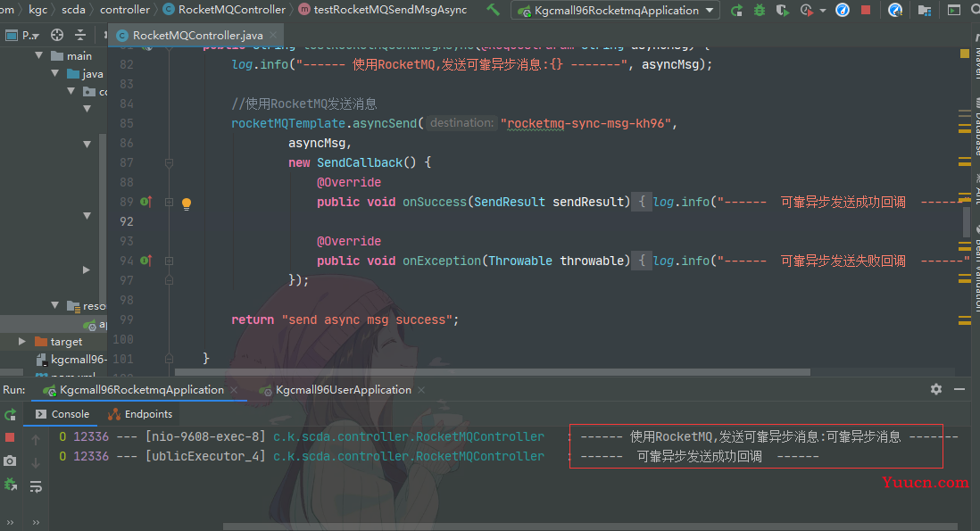This screenshot has height=531, width=980.
Task: Click the console horizontal scrollbar
Action: coord(590,526)
